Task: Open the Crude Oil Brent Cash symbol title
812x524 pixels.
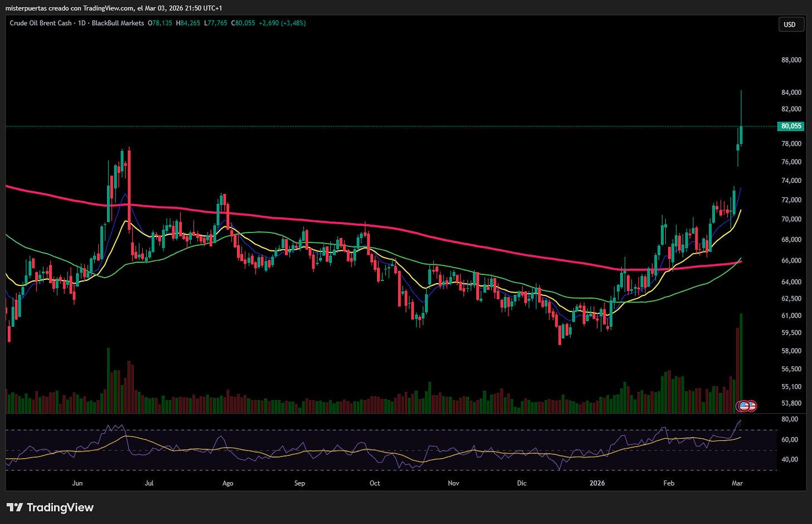Action: coord(41,23)
